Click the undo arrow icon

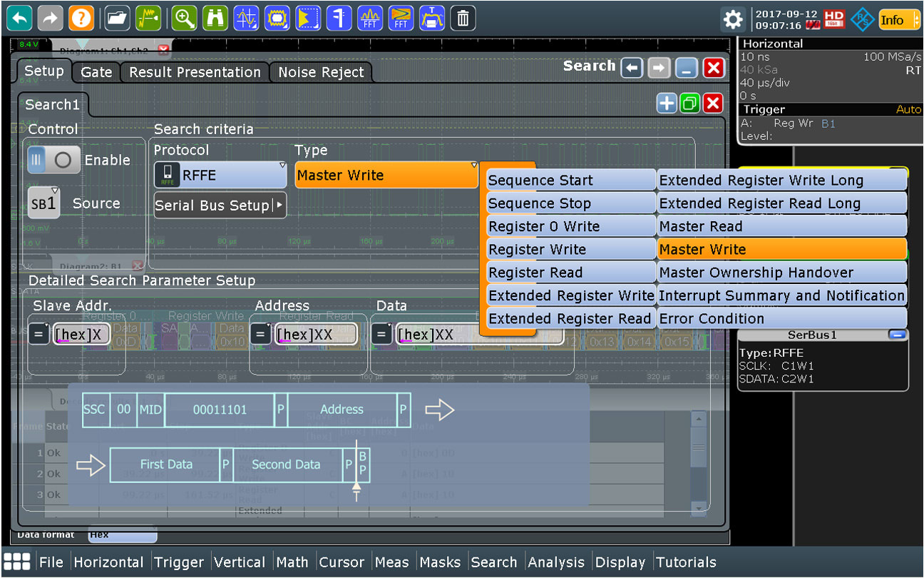[19, 18]
